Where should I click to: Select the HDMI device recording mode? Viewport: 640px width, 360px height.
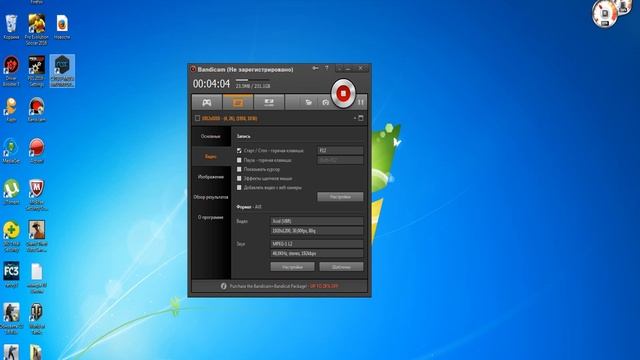(x=269, y=102)
